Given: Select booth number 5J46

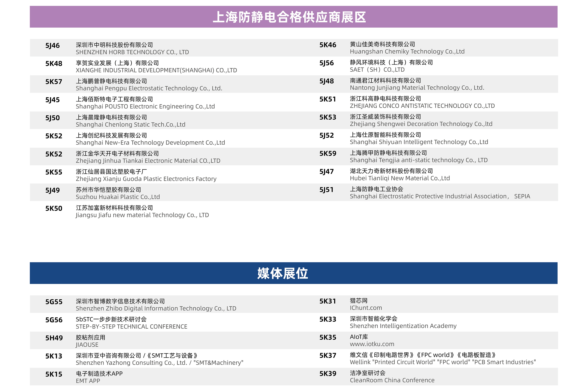Looking at the screenshot, I should [x=52, y=45].
